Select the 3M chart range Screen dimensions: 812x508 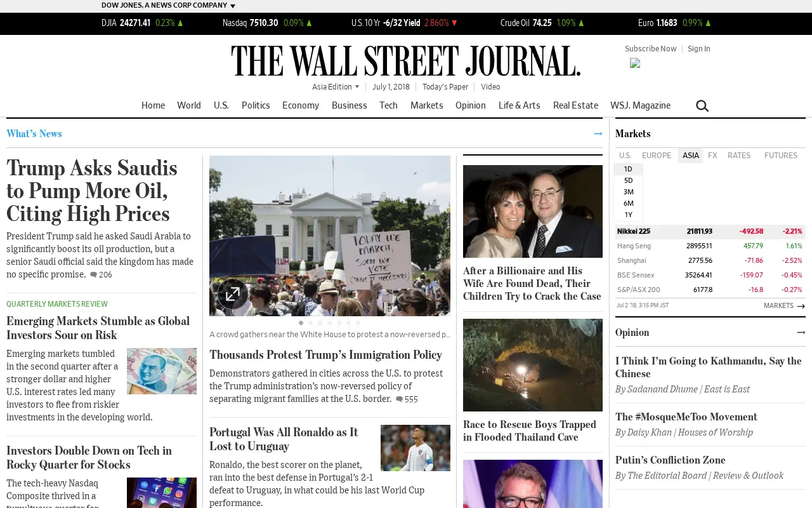[628, 192]
